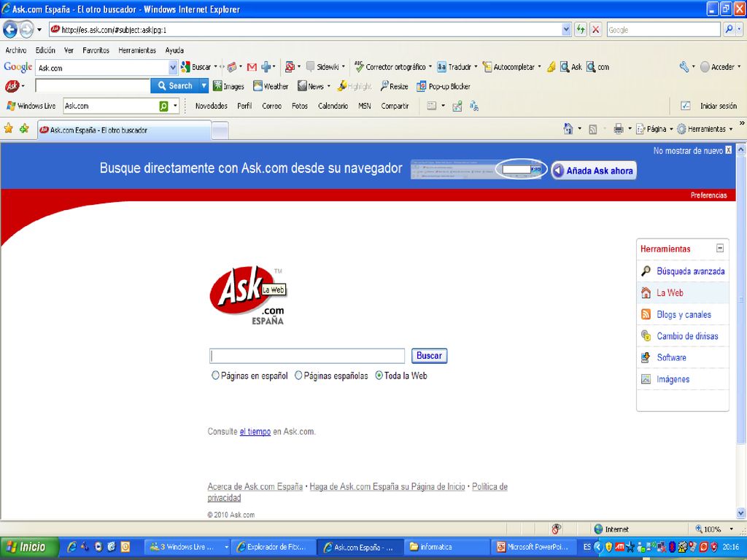Open Herramientas dropdown in the command bar
The width and height of the screenshot is (747, 560).
point(705,129)
